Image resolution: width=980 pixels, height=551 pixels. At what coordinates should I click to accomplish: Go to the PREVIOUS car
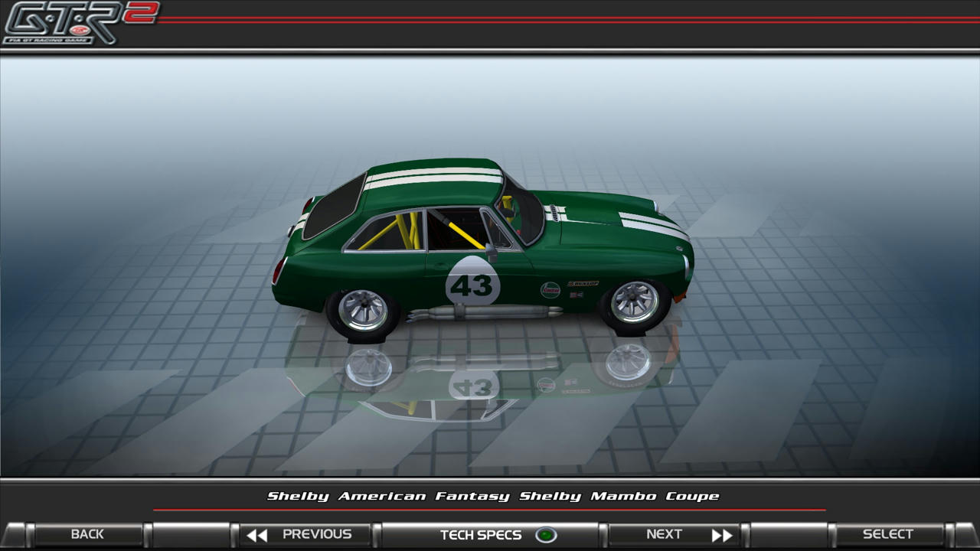pos(305,534)
